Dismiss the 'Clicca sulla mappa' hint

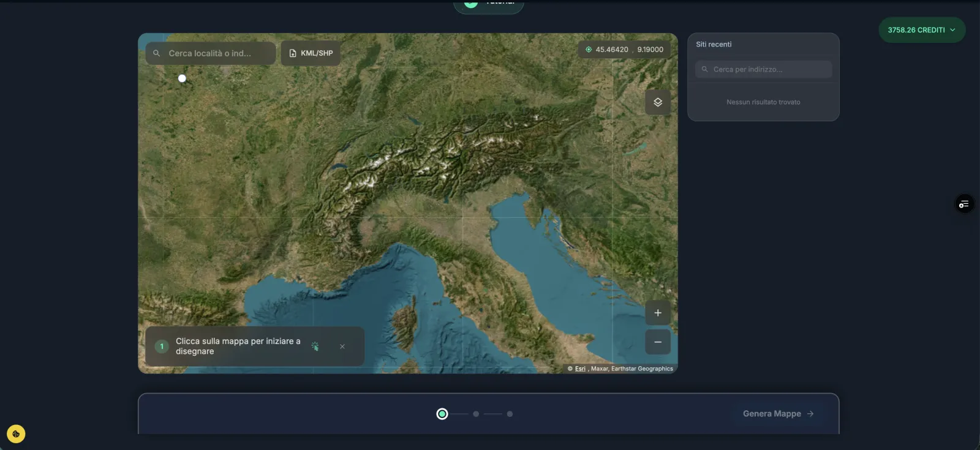click(x=342, y=347)
